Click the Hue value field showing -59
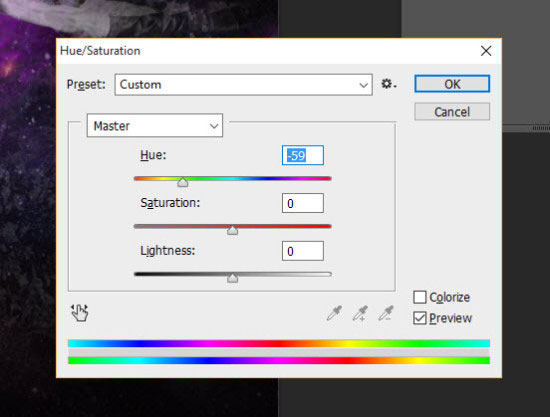 coord(303,155)
